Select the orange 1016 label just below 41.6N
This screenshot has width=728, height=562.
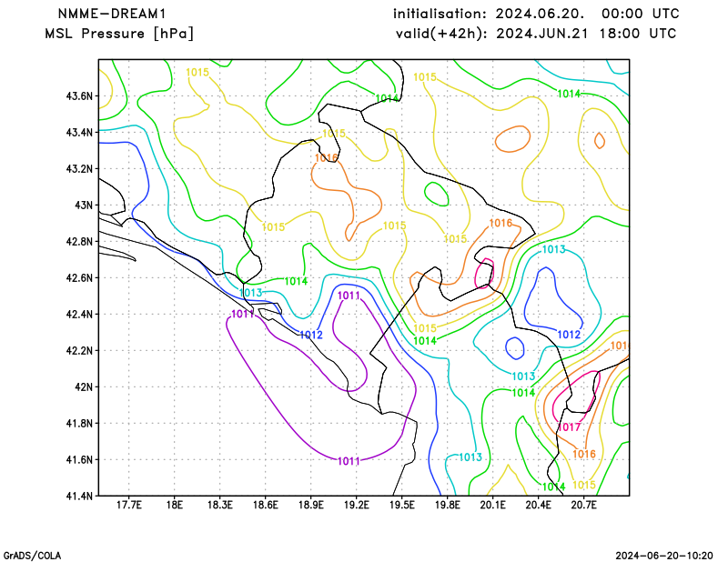(x=584, y=454)
